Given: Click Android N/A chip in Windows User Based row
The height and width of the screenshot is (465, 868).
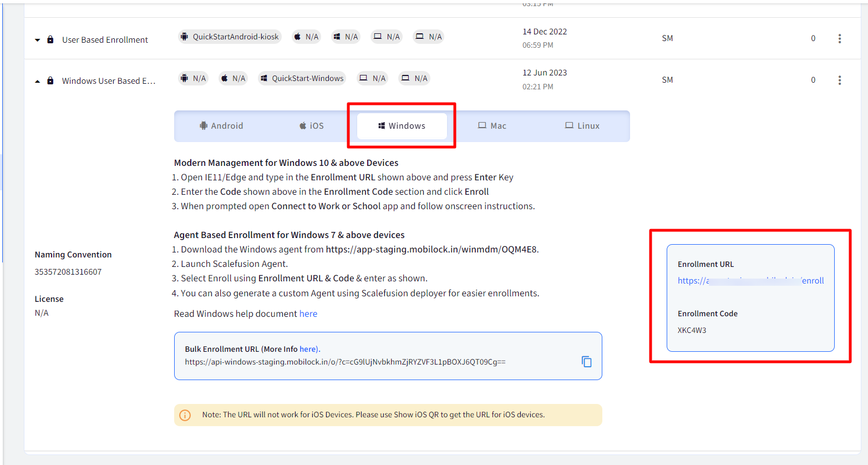Looking at the screenshot, I should [194, 78].
